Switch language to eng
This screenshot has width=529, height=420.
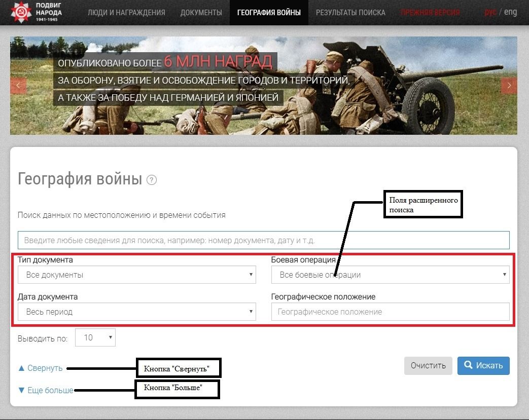pos(510,12)
